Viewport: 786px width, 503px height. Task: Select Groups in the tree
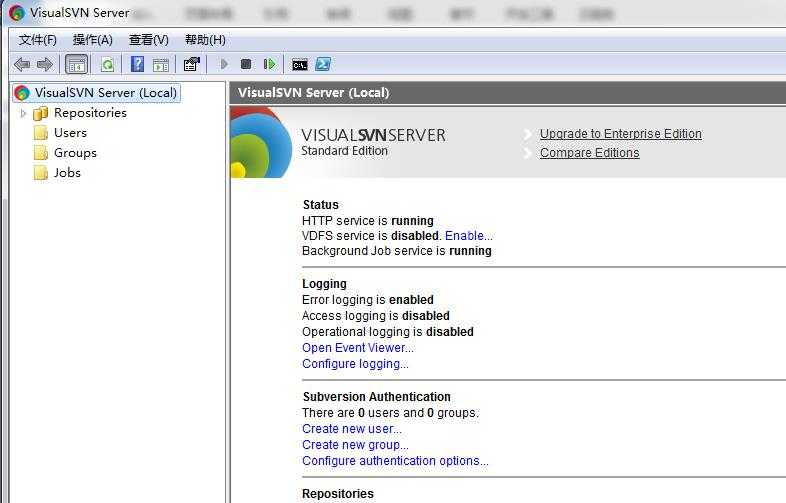75,153
